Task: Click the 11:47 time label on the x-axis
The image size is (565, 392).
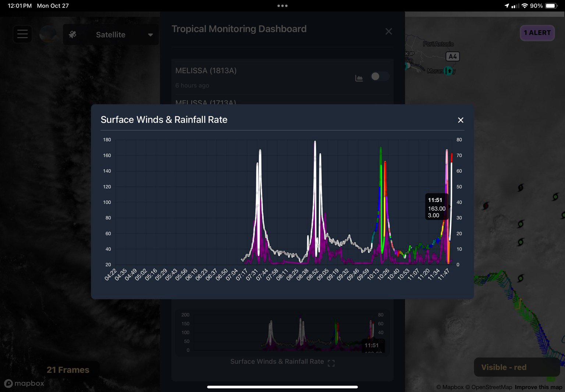Action: [444, 274]
